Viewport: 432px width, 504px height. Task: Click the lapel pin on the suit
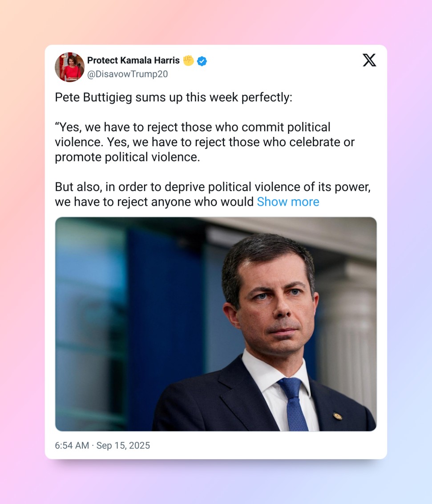[x=337, y=416]
